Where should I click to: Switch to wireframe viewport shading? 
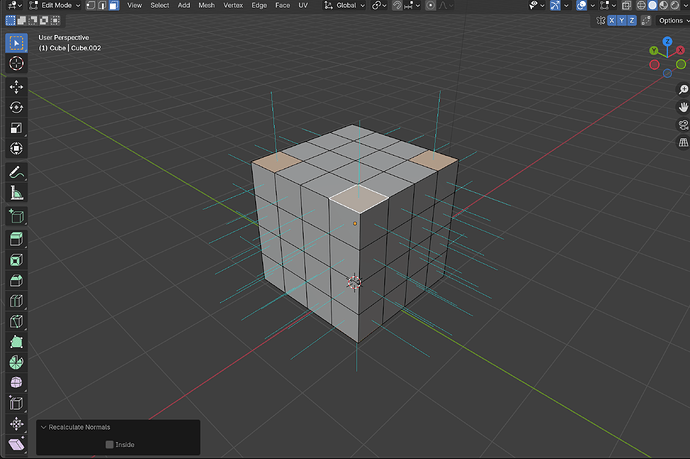[x=642, y=5]
